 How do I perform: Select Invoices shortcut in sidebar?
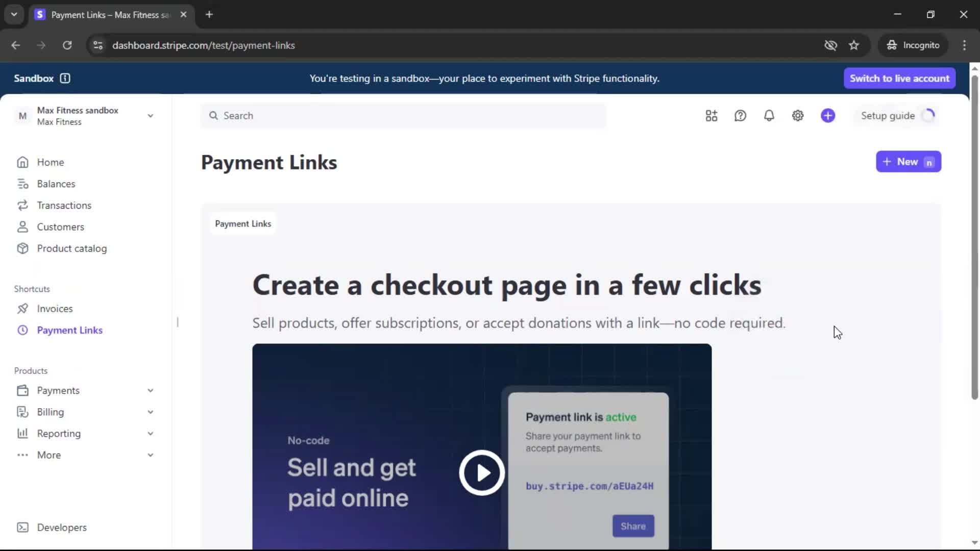(55, 309)
